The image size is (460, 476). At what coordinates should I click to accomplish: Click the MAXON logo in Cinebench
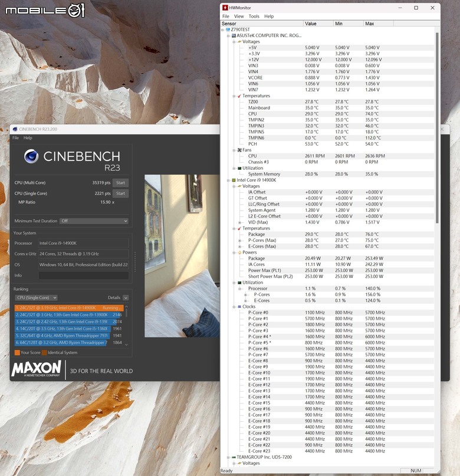(37, 369)
